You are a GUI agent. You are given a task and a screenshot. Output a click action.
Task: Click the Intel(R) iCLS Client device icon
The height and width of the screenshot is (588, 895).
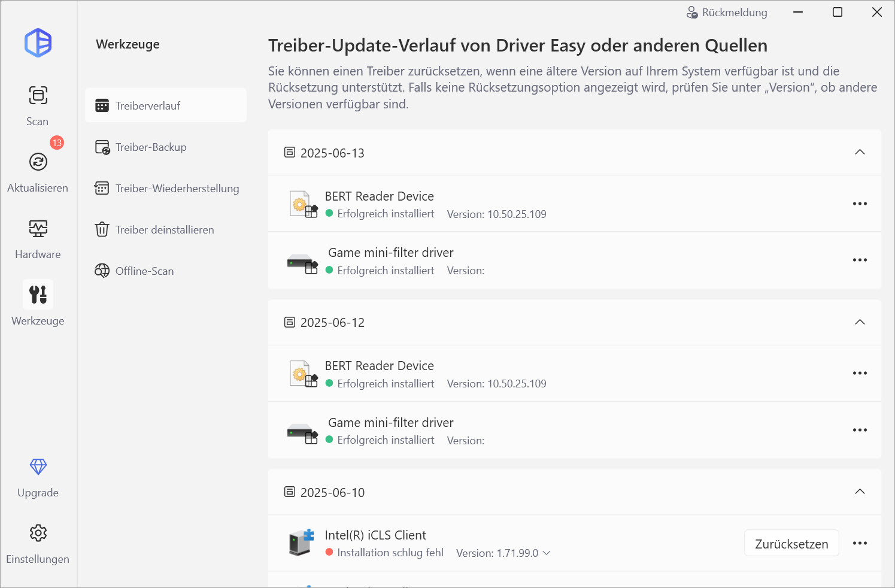[x=302, y=542]
